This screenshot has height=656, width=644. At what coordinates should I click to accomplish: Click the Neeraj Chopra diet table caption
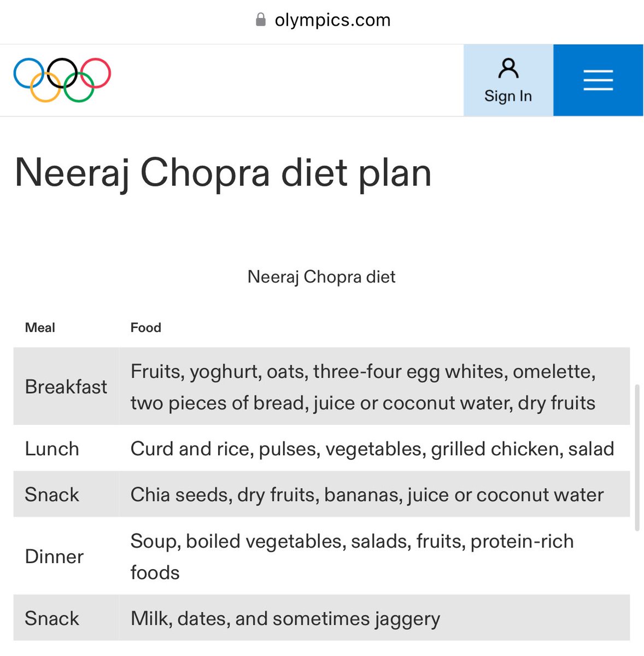tap(321, 277)
